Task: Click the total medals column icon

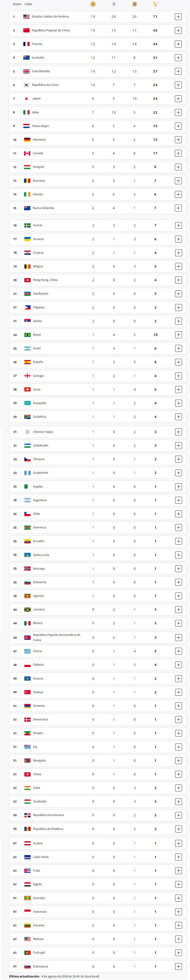Action: click(x=155, y=4)
